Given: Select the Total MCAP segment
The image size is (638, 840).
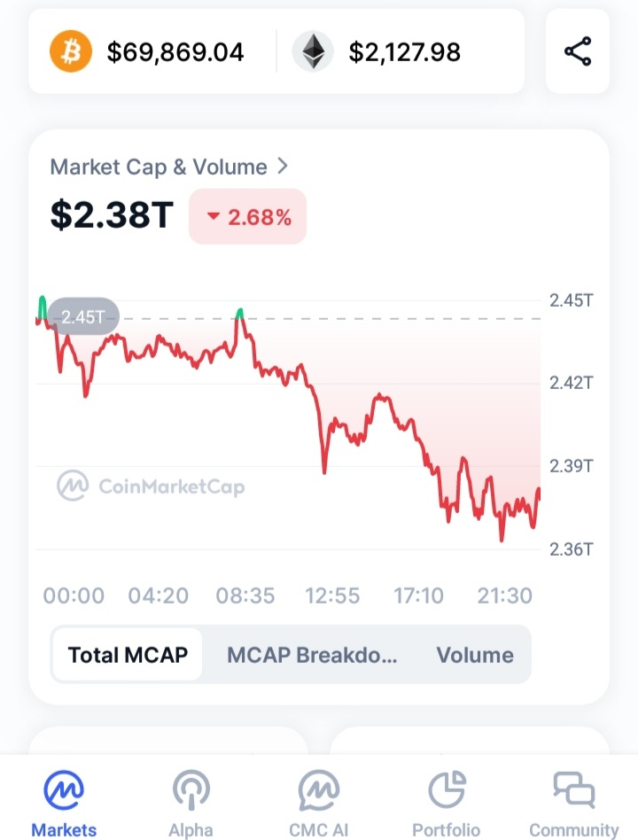Looking at the screenshot, I should (x=128, y=655).
